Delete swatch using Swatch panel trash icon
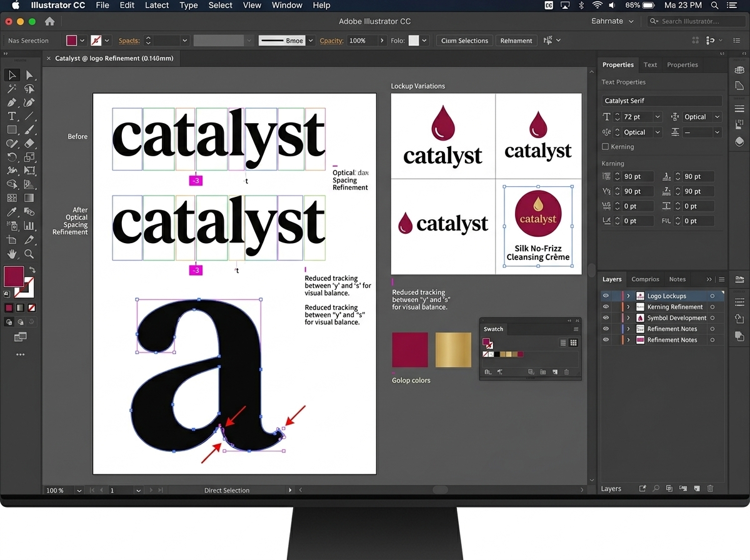750x560 pixels. tap(567, 372)
